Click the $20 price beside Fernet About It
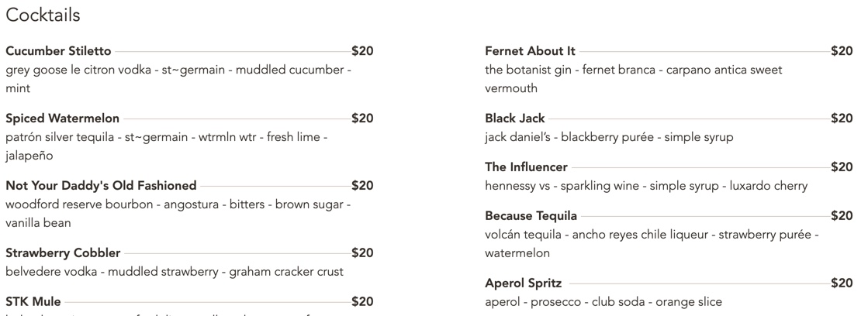This screenshot has width=868, height=316. coord(842,51)
